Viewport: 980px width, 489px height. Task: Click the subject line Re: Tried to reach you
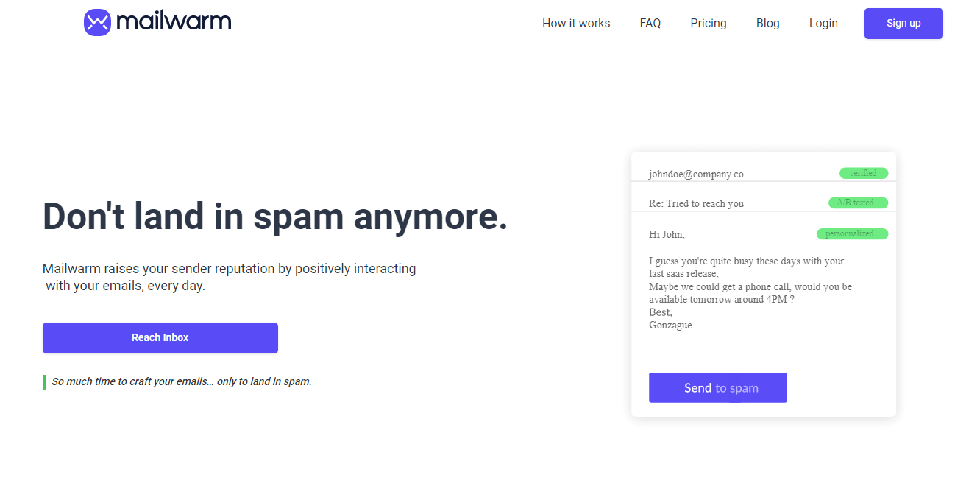click(x=696, y=204)
